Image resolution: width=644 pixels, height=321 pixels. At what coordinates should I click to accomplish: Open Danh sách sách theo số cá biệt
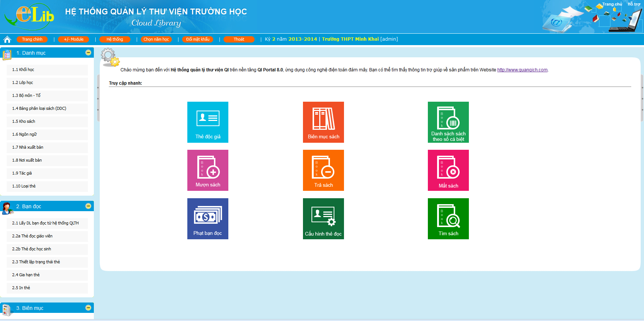[448, 122]
